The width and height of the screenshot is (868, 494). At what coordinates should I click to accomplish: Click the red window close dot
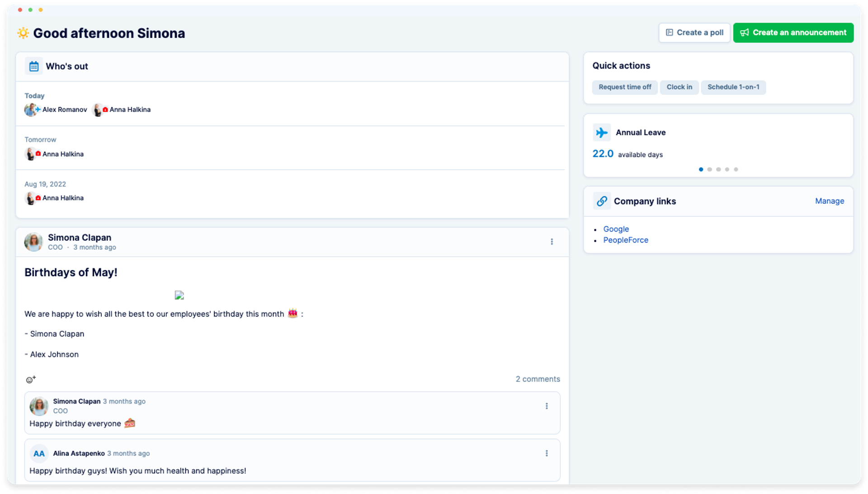[20, 9]
